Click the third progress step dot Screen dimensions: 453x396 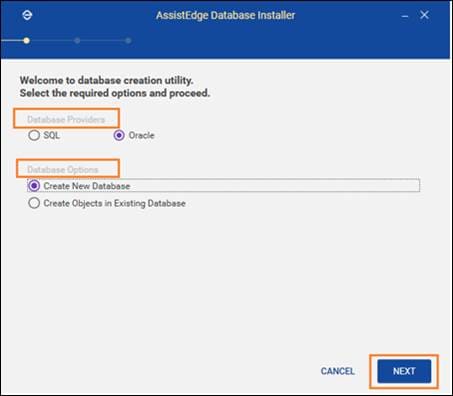point(128,41)
